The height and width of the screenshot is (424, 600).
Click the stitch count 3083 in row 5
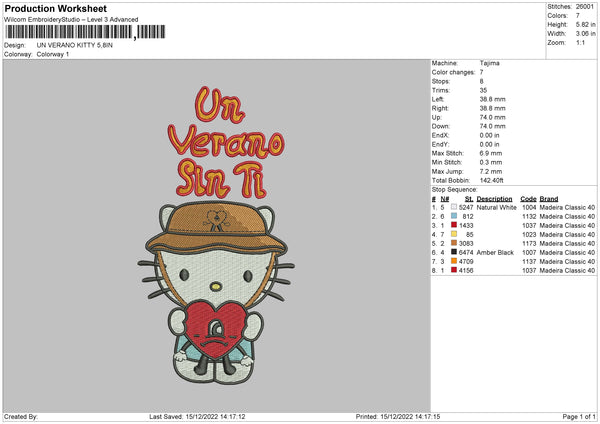point(466,243)
